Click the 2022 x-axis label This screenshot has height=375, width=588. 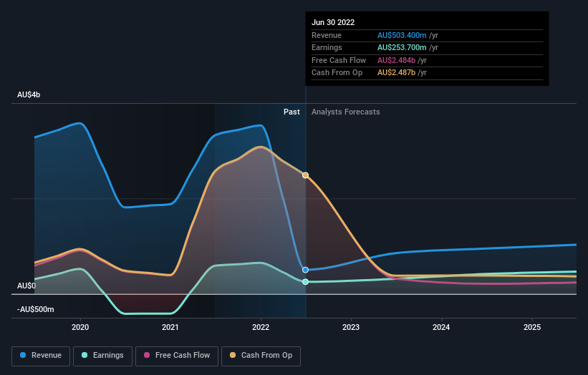point(261,328)
